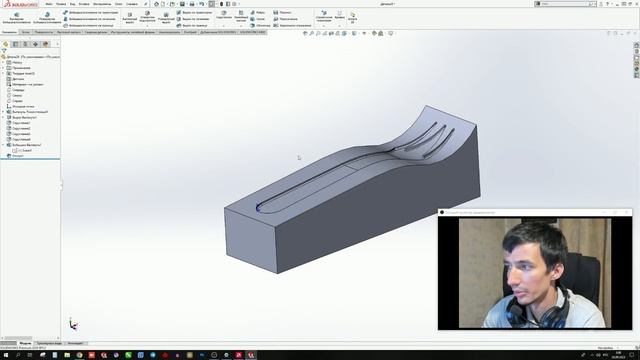Choose Boundary Boss/Base in the ribbon
This screenshot has height=360, width=640.
click(x=88, y=25)
